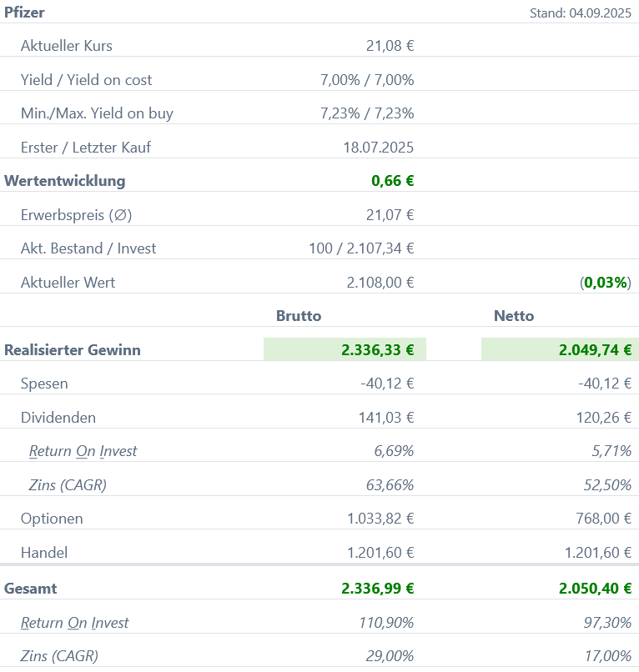This screenshot has width=639, height=672.
Task: Click the 'Dividenden' row label
Action: pyautogui.click(x=58, y=418)
